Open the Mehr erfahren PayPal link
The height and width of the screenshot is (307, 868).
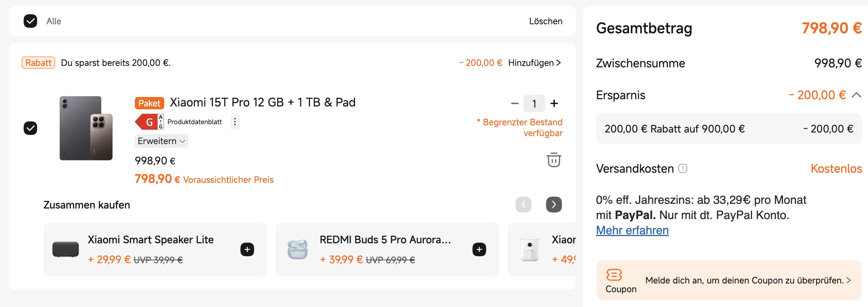tap(632, 230)
